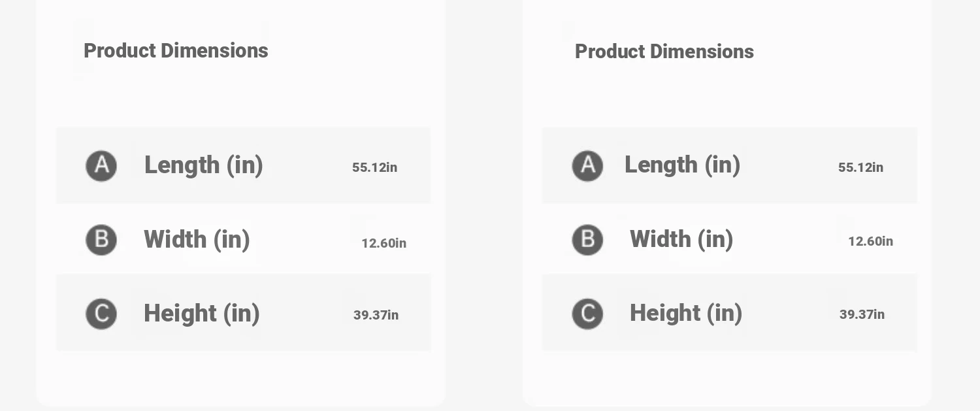The width and height of the screenshot is (980, 411).
Task: Click Product Dimensions heading in right panel
Action: (664, 52)
